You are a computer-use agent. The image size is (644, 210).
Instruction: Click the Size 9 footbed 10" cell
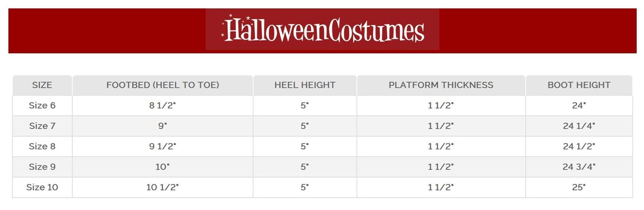[163, 167]
